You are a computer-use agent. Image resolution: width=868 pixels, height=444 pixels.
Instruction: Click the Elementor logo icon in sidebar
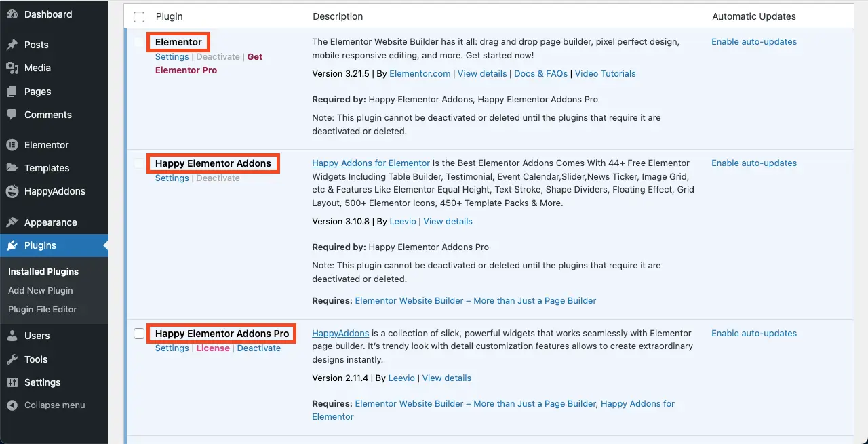12,145
